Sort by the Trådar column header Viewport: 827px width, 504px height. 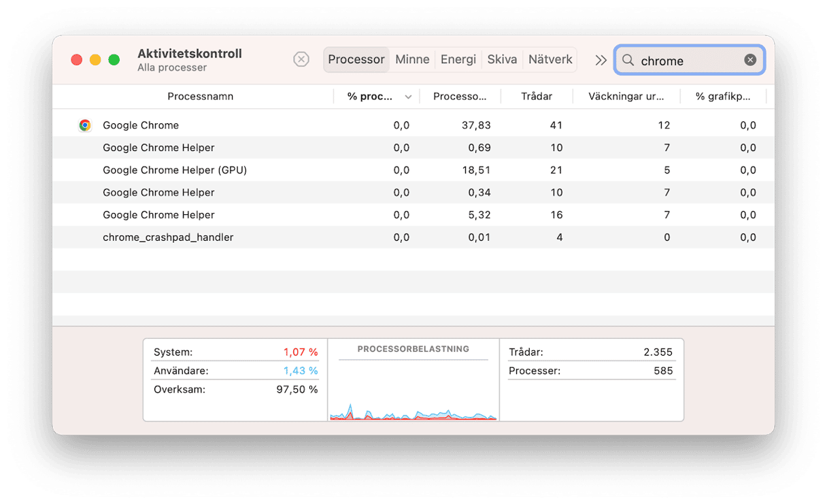pyautogui.click(x=536, y=97)
